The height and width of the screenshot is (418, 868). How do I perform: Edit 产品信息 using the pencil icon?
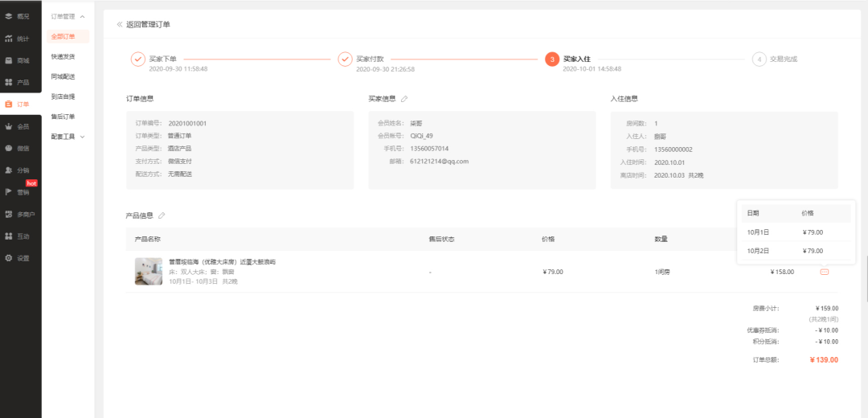pos(162,215)
